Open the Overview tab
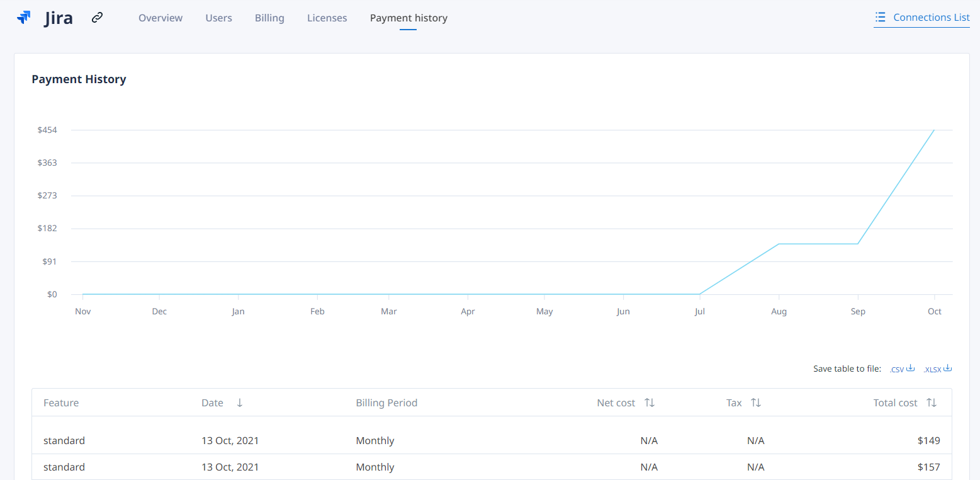 click(161, 18)
